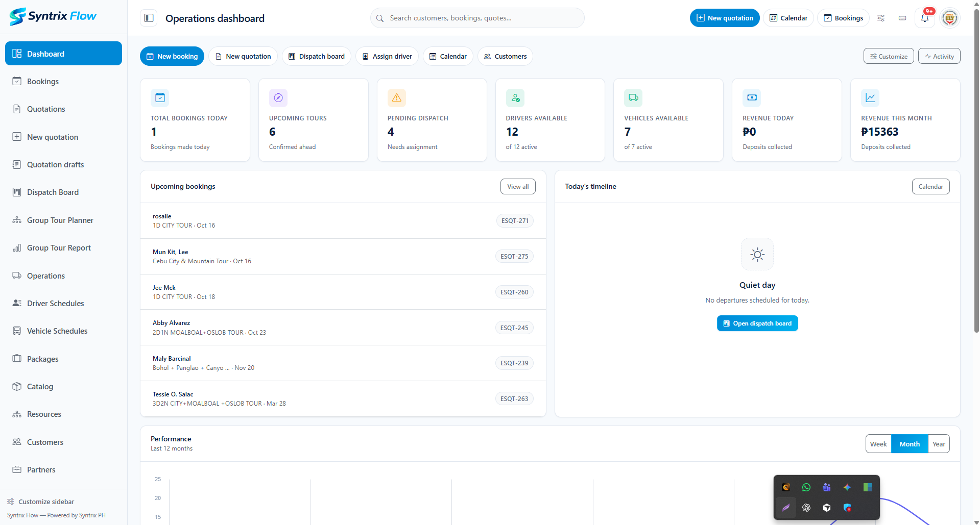Click the Total Bookings Today calendar icon

pyautogui.click(x=160, y=97)
